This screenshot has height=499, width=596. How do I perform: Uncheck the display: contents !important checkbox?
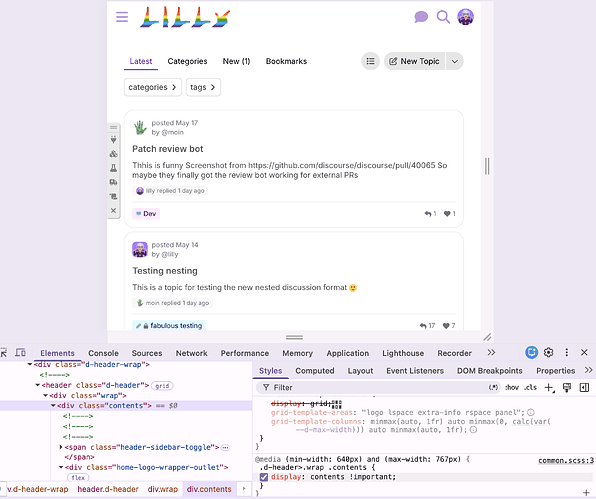pos(264,477)
